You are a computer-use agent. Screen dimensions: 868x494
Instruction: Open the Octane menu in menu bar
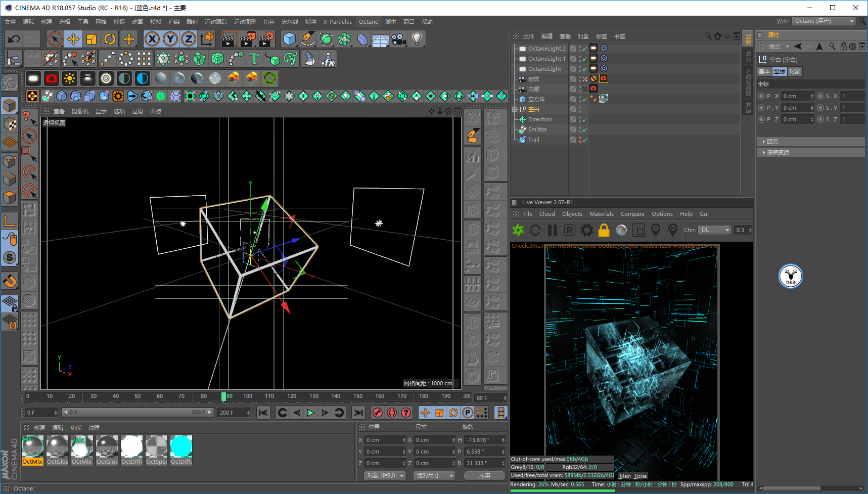369,22
